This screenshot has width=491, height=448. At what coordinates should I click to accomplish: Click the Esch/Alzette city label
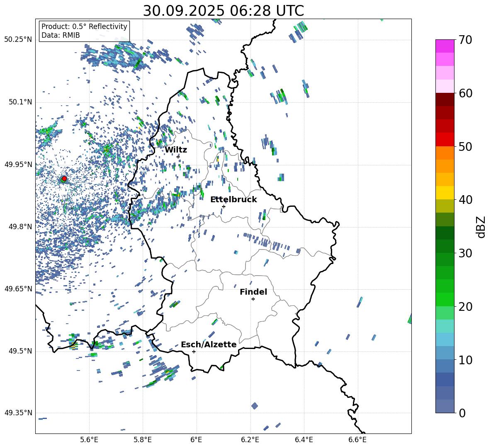[209, 344]
